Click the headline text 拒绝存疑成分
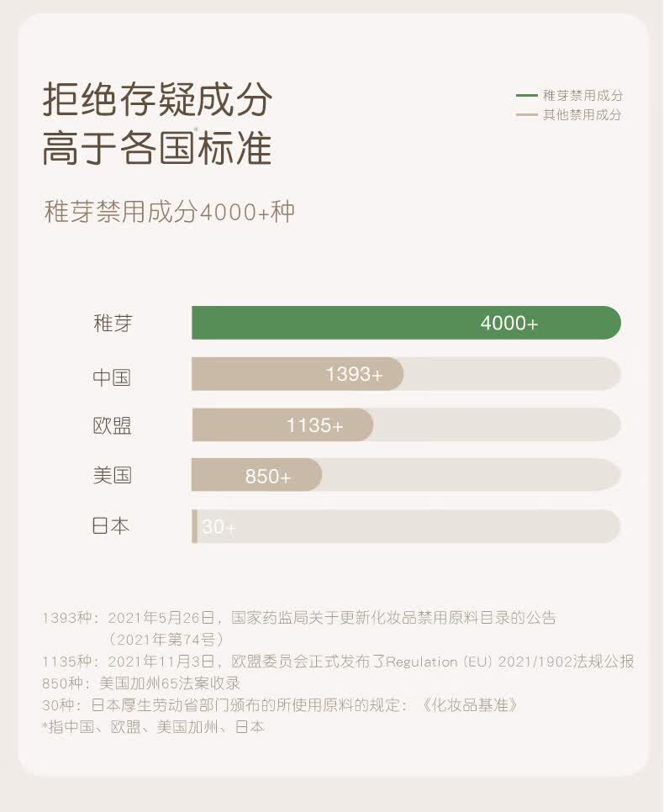The image size is (664, 812). (x=157, y=100)
